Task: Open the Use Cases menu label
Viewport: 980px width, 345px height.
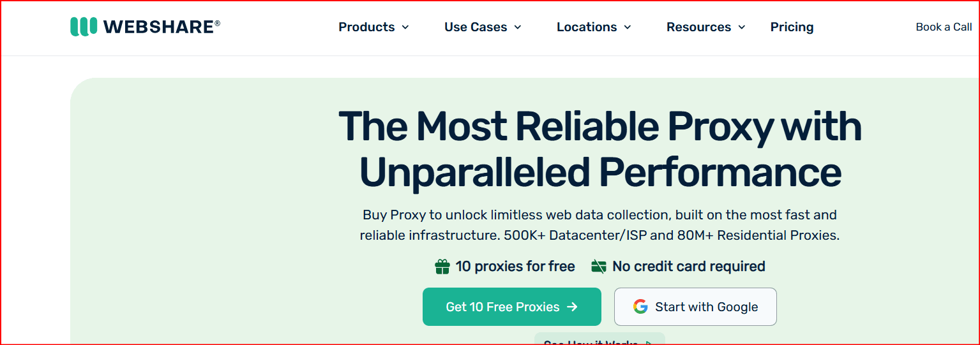Action: coord(476,27)
